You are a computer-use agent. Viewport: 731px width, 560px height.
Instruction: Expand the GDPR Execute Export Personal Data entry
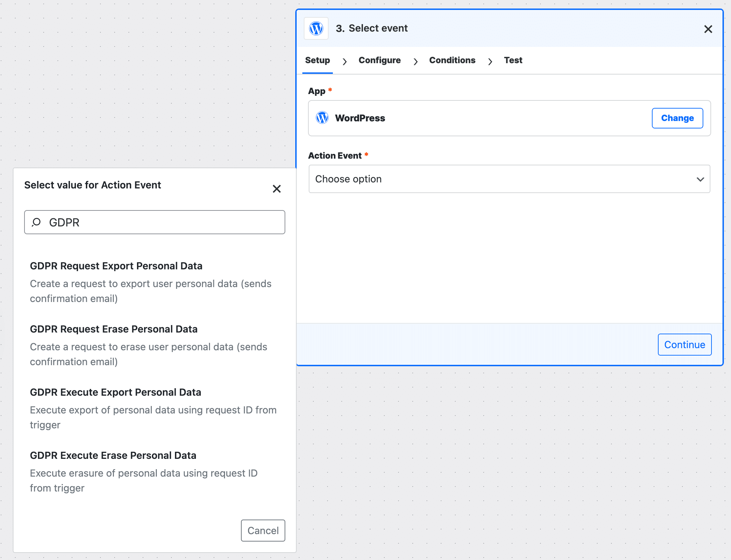[115, 392]
